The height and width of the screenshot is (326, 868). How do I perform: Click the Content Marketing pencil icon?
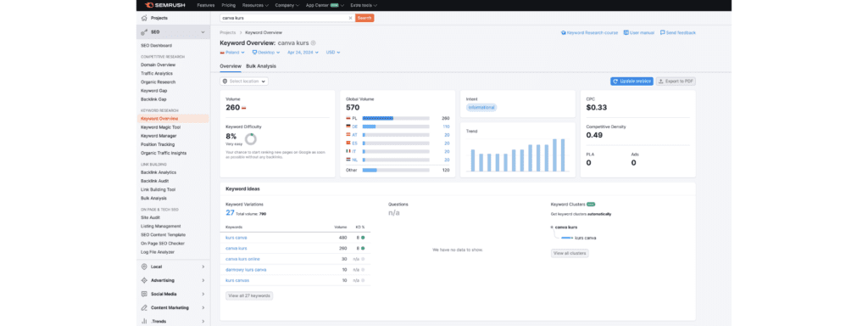pyautogui.click(x=144, y=307)
